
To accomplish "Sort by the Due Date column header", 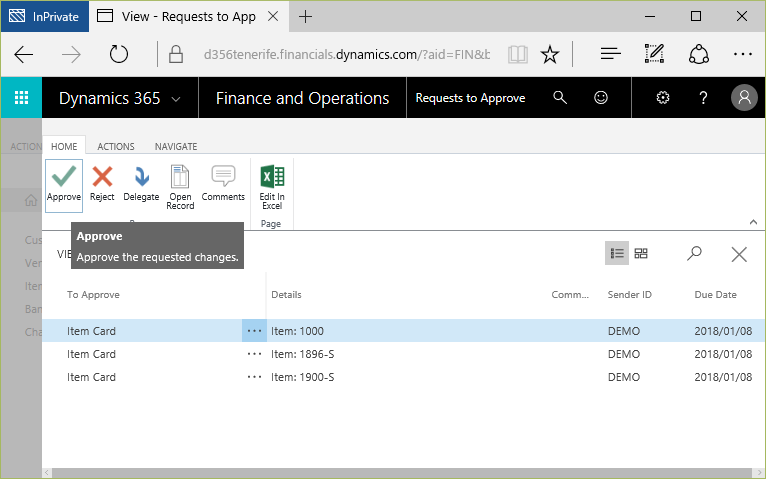I will point(715,294).
